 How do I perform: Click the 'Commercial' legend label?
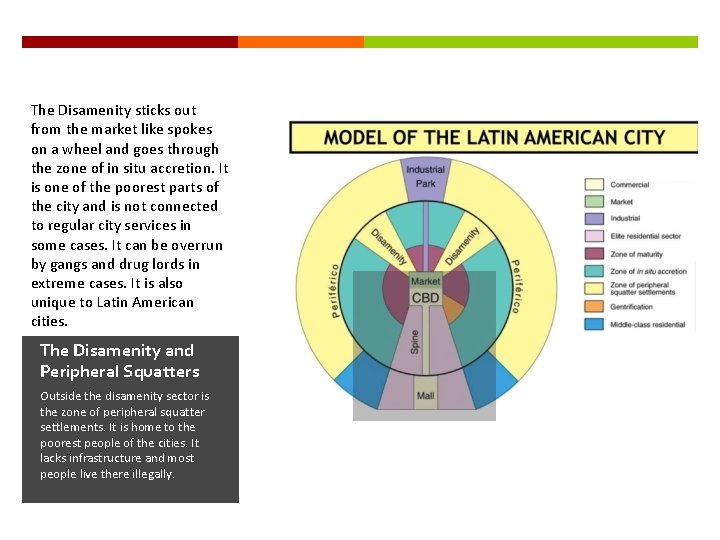(x=630, y=185)
